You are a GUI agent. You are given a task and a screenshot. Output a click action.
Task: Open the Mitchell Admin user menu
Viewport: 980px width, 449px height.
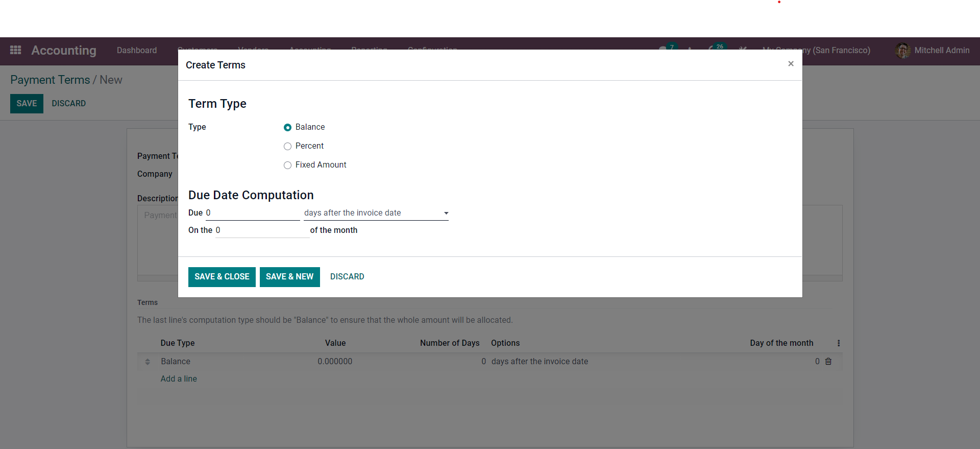pyautogui.click(x=932, y=50)
